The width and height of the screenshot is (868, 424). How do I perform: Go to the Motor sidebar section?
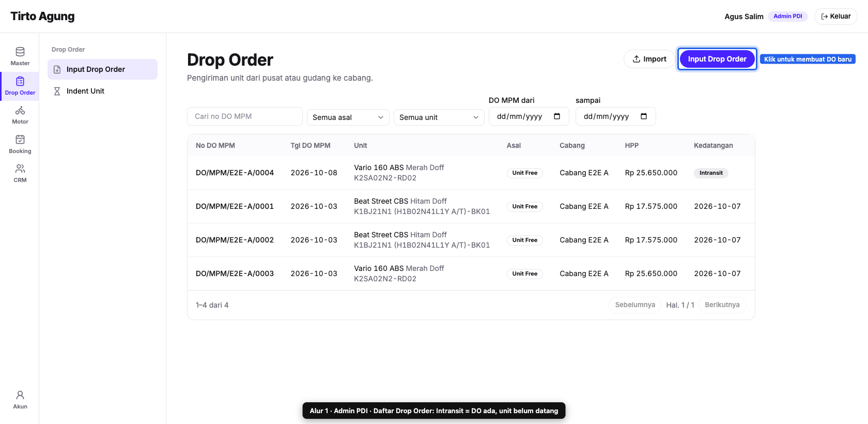20,115
